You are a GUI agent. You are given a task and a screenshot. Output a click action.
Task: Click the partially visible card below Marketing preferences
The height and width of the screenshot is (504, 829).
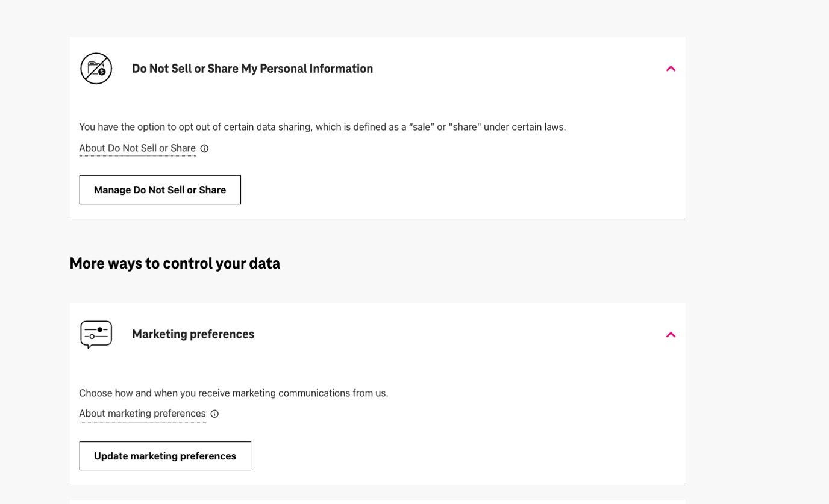(377, 502)
